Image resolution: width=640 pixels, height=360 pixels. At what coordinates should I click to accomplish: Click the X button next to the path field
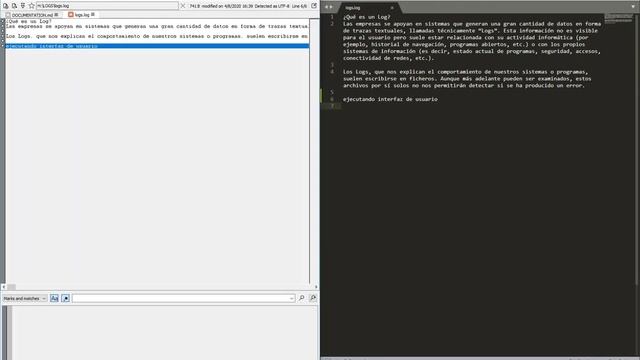click(183, 6)
